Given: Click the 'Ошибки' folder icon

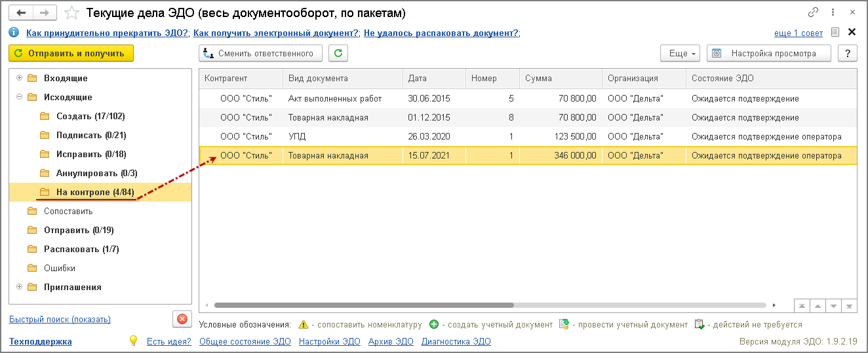Looking at the screenshot, I should 32,269.
